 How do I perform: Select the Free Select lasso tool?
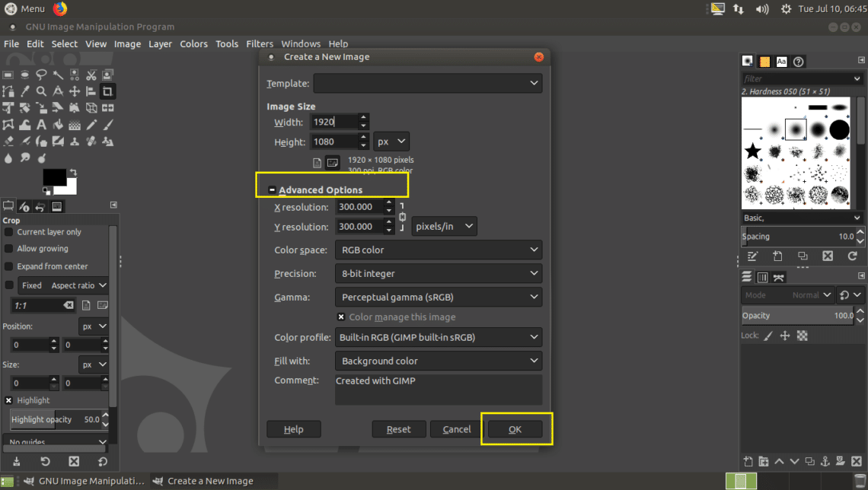[x=41, y=75]
